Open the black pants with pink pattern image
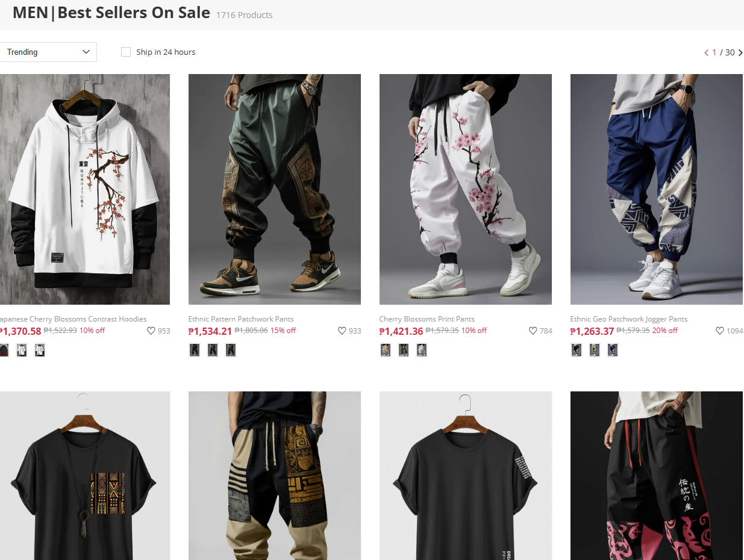 coord(657,476)
